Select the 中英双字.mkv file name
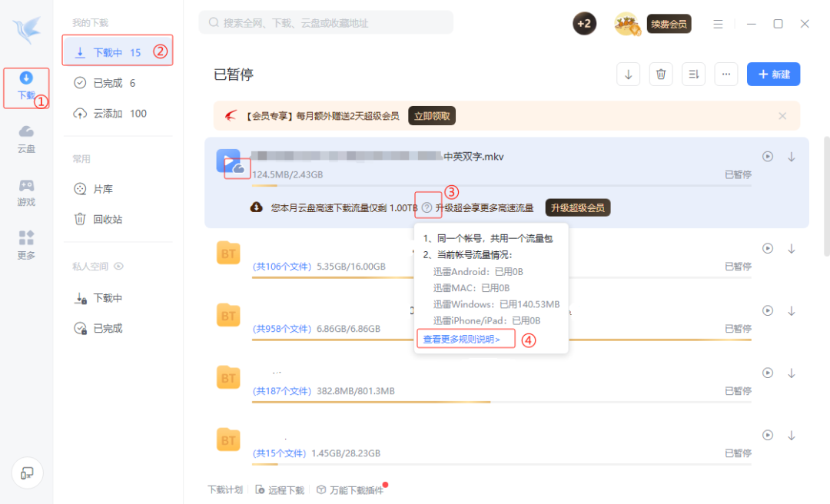This screenshot has height=504, width=830. pos(473,157)
